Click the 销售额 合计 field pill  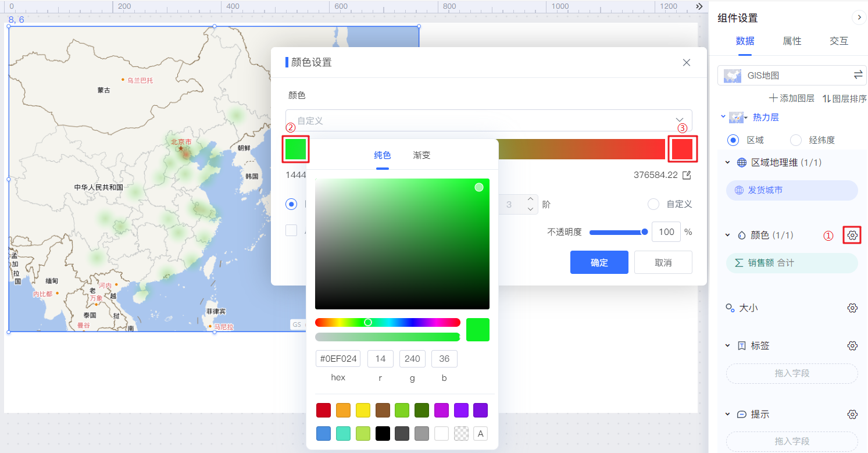[792, 263]
